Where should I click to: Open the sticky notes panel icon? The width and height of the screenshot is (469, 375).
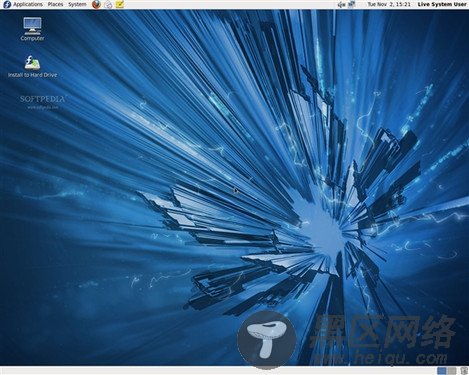point(120,4)
